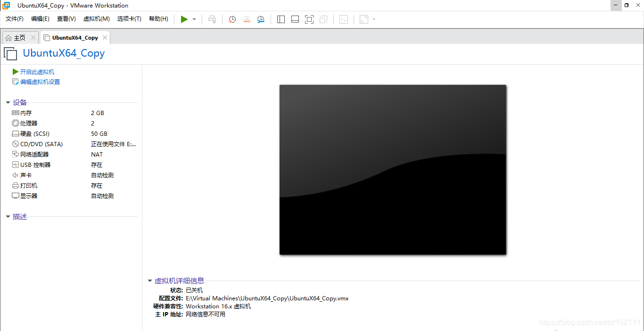644x331 pixels.
Task: Click the USB 控制器 icon
Action: pos(16,165)
